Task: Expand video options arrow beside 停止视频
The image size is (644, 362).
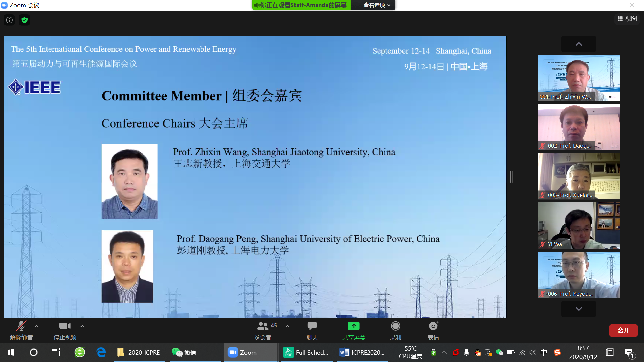Action: click(x=82, y=326)
